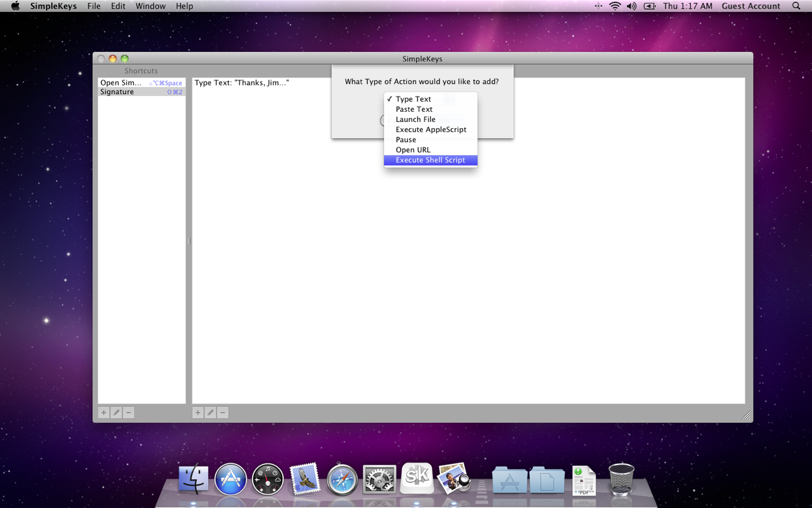This screenshot has width=812, height=508.
Task: Select the checked Type Text option
Action: click(x=414, y=99)
